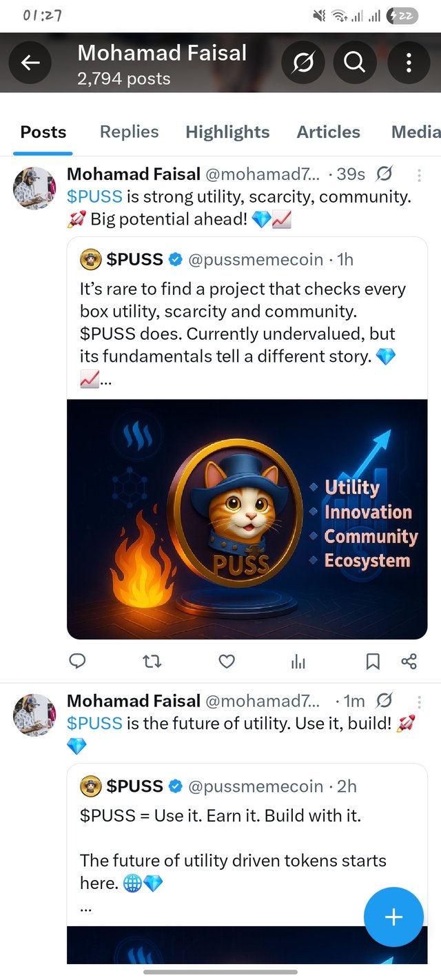Screen dimensions: 441x980
Task: Tap the $PUSS cashtag in first post
Action: [x=94, y=196]
